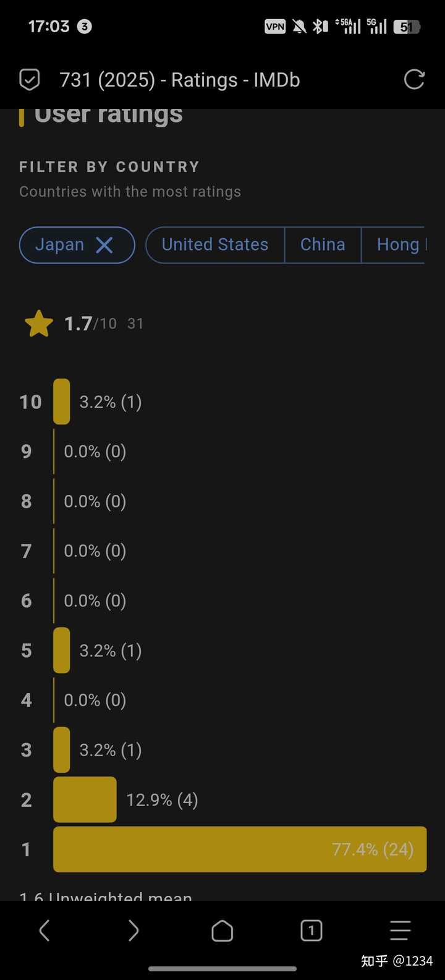Tap the browser reload icon
Viewport: 445px width, 980px height.
[x=414, y=79]
